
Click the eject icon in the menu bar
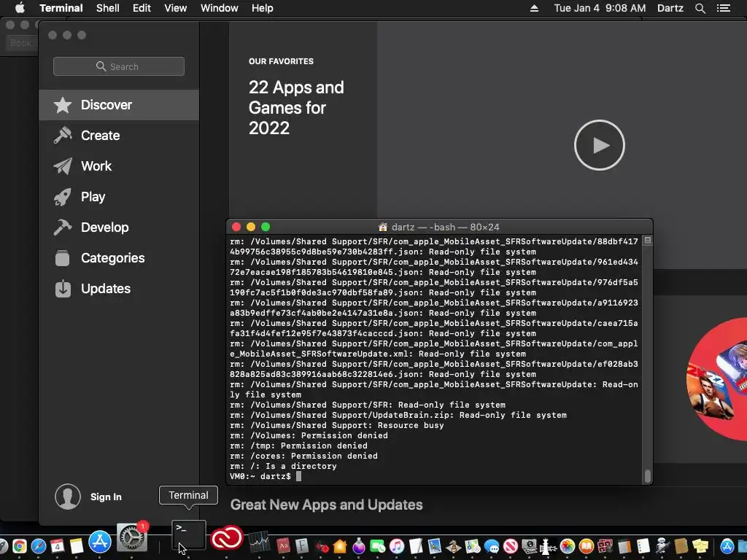pyautogui.click(x=534, y=8)
